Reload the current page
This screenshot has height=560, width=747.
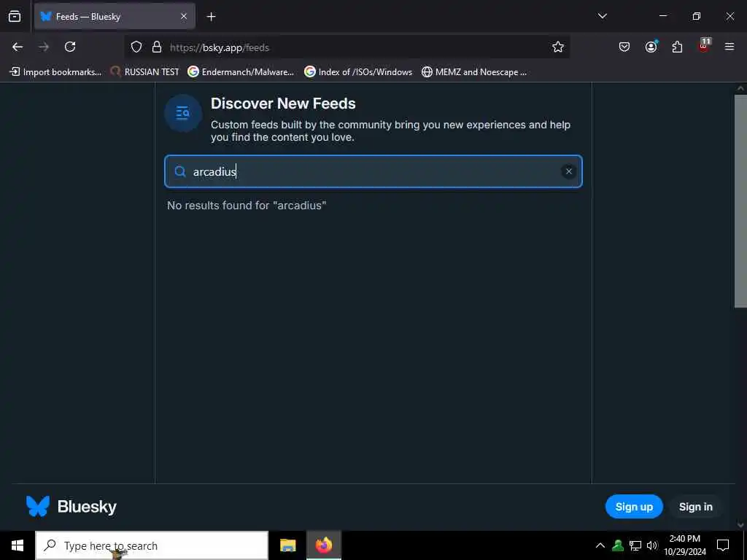click(x=70, y=47)
